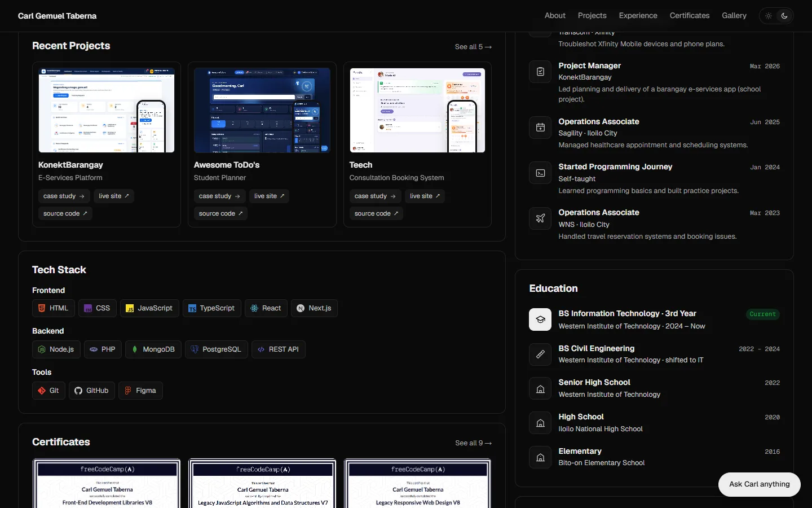Screen dimensions: 812x508
Task: Click See all 9 certificates link
Action: click(x=473, y=443)
